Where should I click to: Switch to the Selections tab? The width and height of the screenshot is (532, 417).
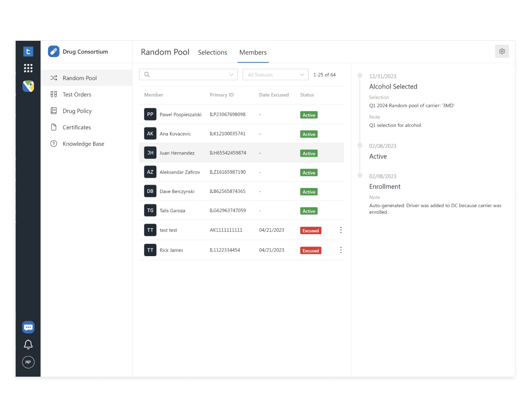(x=212, y=52)
